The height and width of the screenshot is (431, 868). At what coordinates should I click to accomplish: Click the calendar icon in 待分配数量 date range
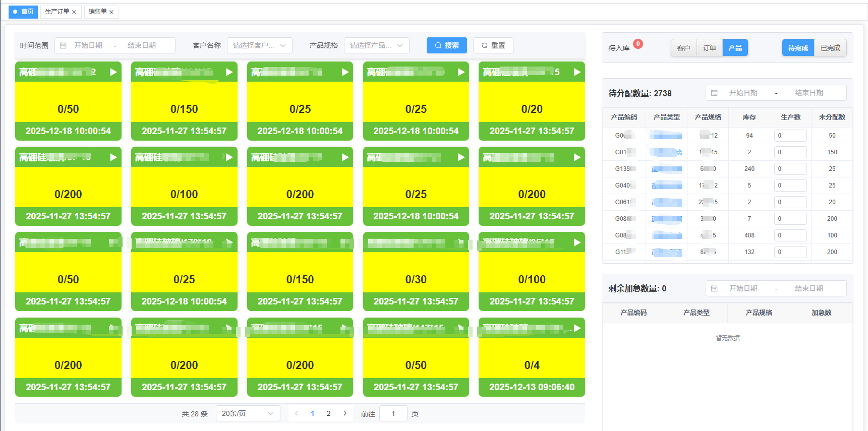click(714, 93)
